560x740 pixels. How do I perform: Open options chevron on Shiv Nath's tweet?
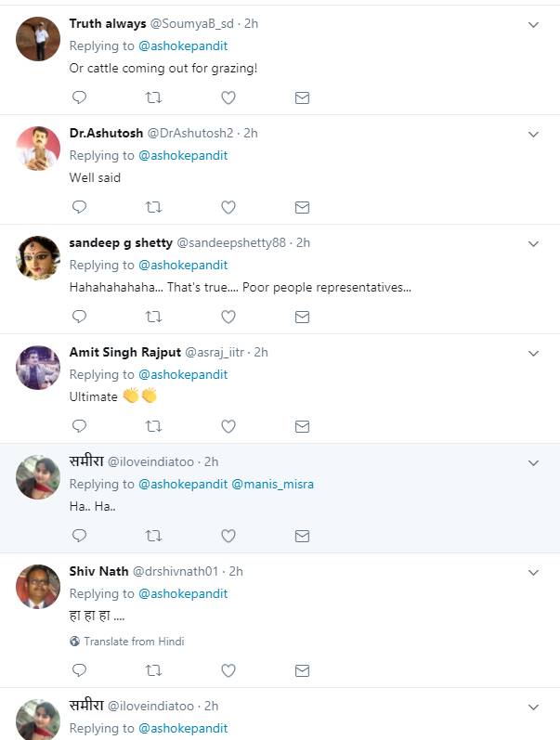point(533,573)
